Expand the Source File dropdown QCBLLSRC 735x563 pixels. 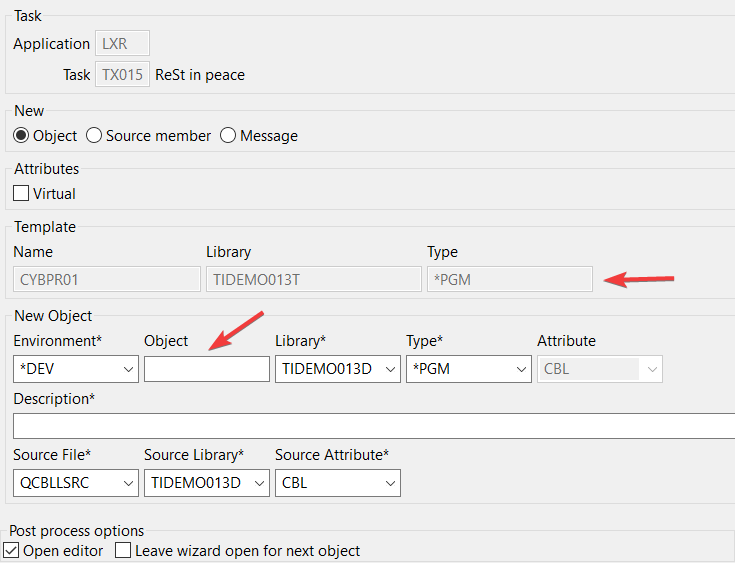pos(76,484)
